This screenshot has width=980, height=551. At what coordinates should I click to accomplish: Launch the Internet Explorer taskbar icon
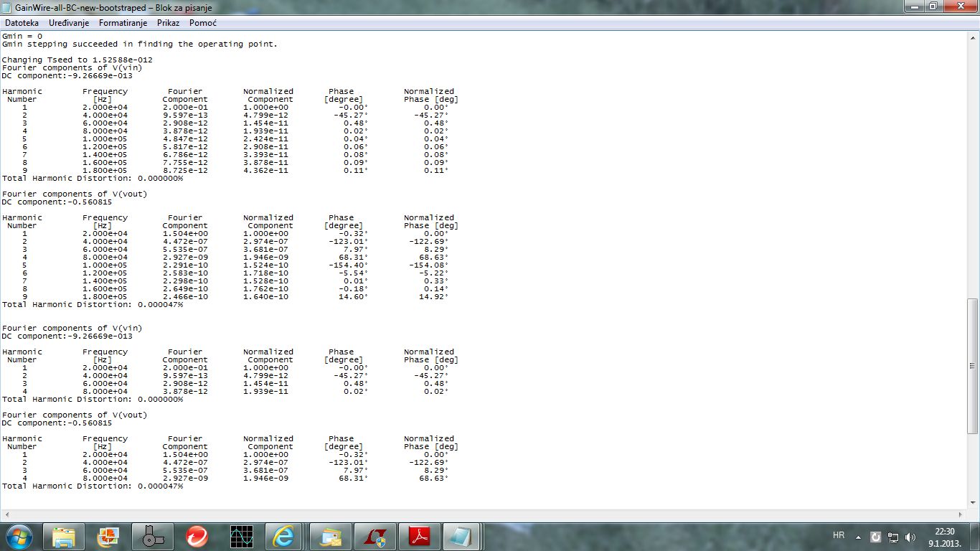point(283,537)
